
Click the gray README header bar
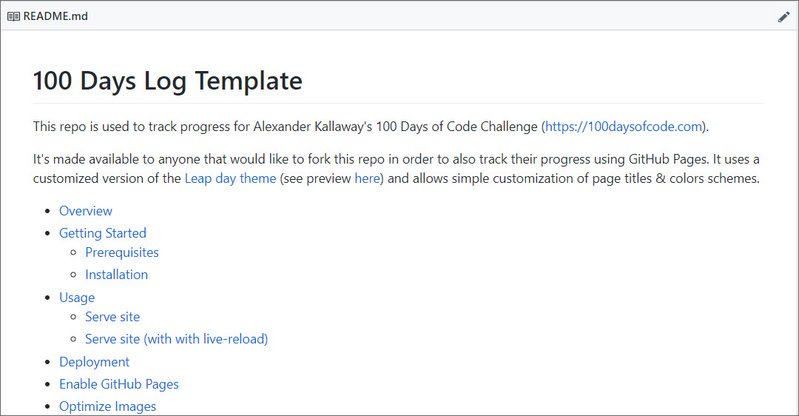pyautogui.click(x=400, y=16)
